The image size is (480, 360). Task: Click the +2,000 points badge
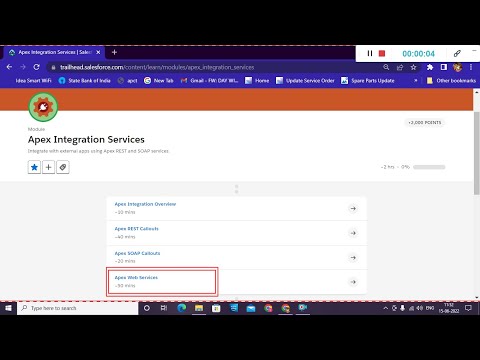[x=425, y=123]
